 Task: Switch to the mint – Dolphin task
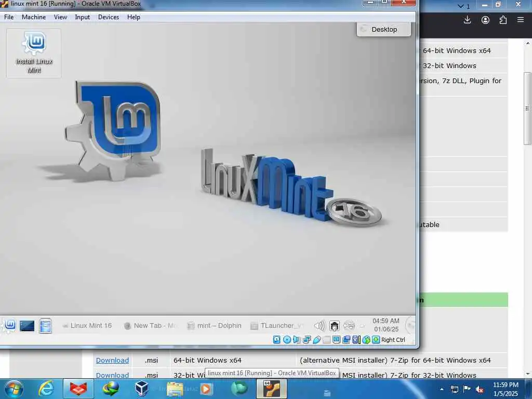coord(214,325)
